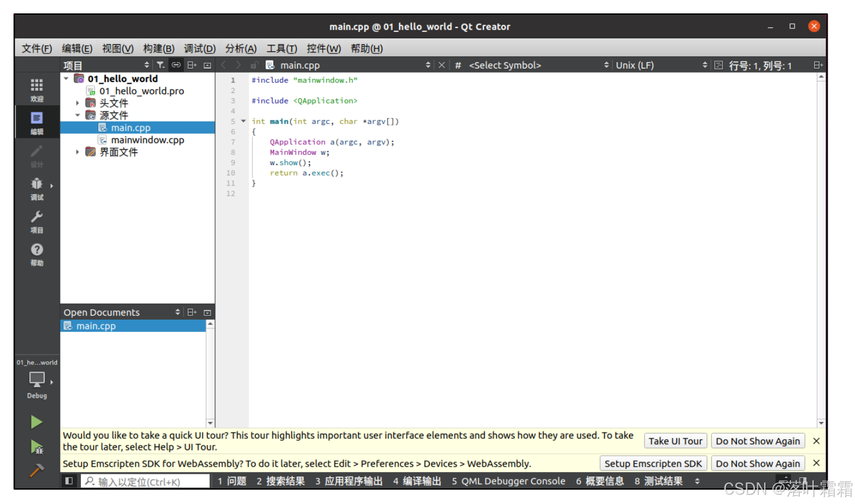Open the 控件(W) menu

pos(323,48)
